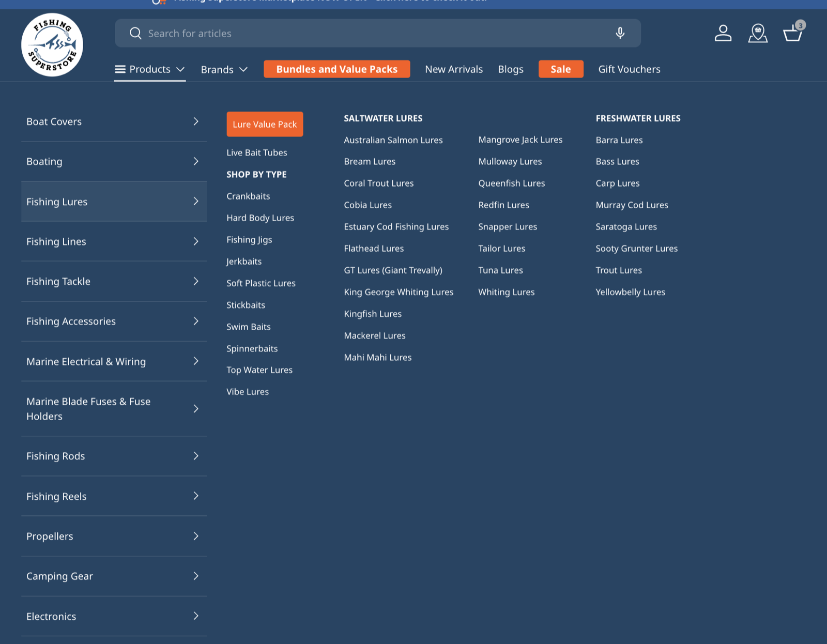The width and height of the screenshot is (827, 644).
Task: Open Live Bait Tubes
Action: click(257, 152)
